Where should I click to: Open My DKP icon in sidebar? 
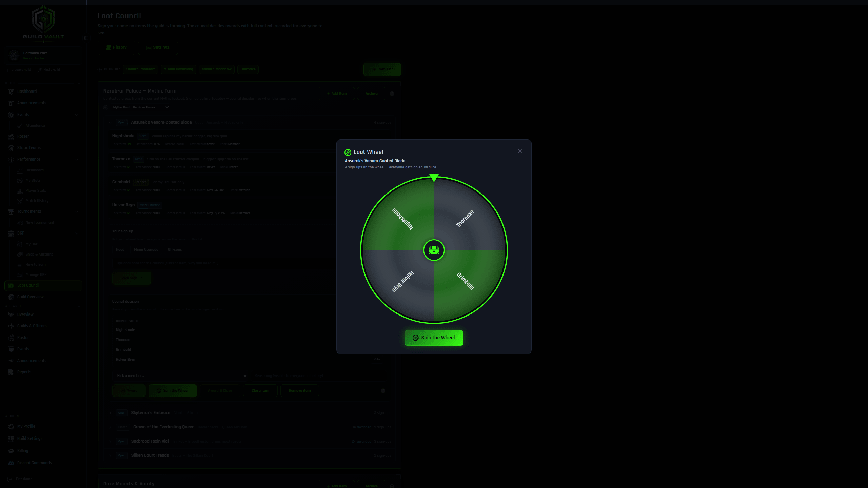click(20, 244)
